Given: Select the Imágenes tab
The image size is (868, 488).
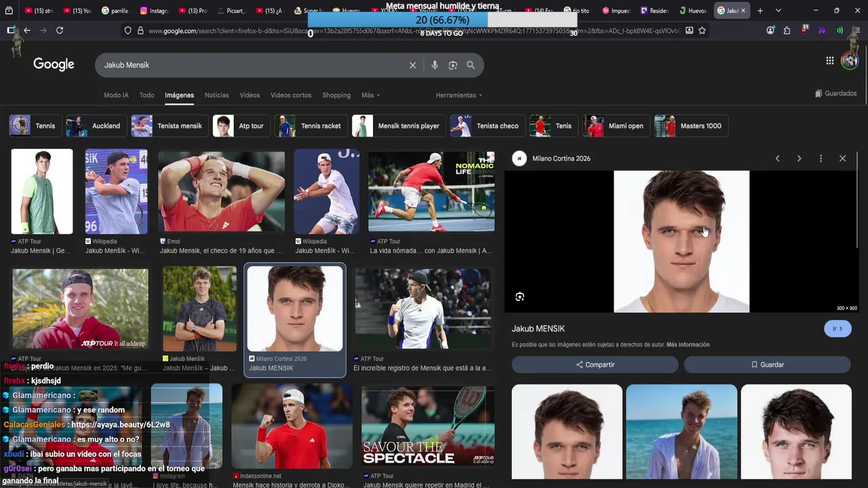Looking at the screenshot, I should (179, 96).
